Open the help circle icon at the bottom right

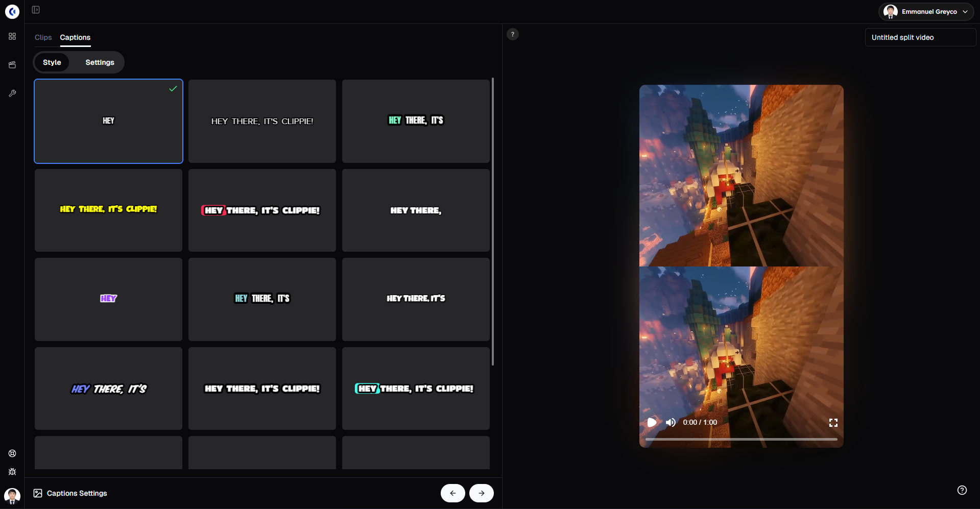click(962, 490)
